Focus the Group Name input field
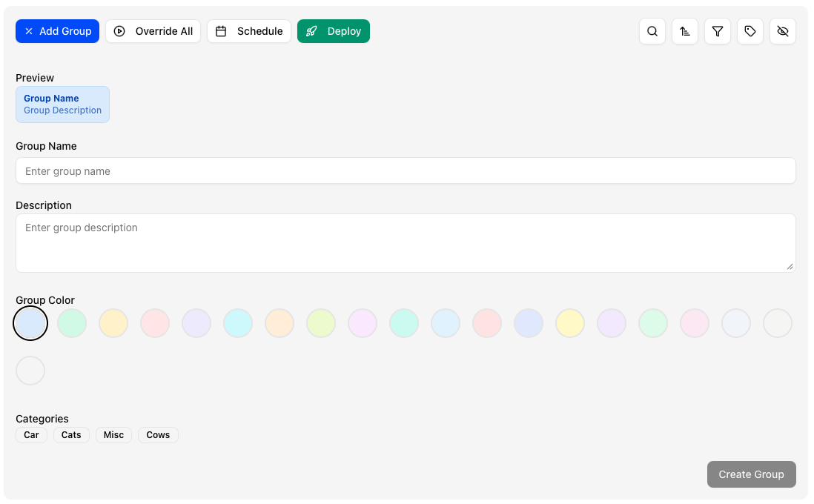This screenshot has width=814, height=504. tap(406, 171)
